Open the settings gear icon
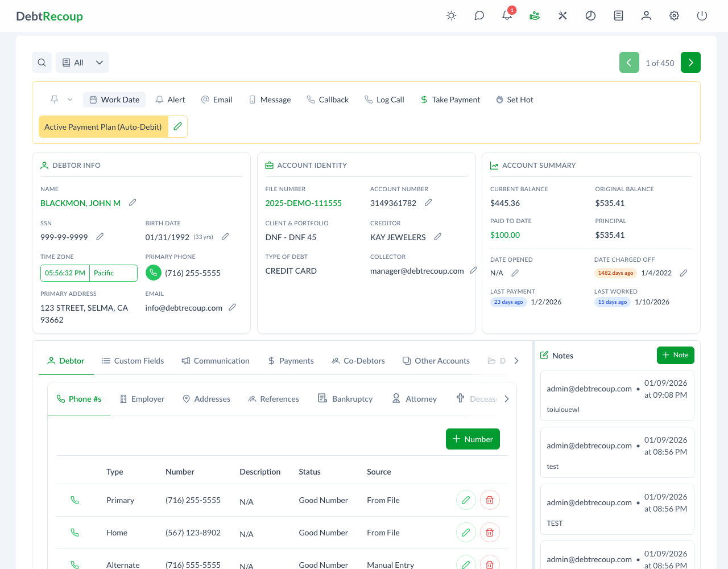The image size is (728, 569). coord(674,16)
